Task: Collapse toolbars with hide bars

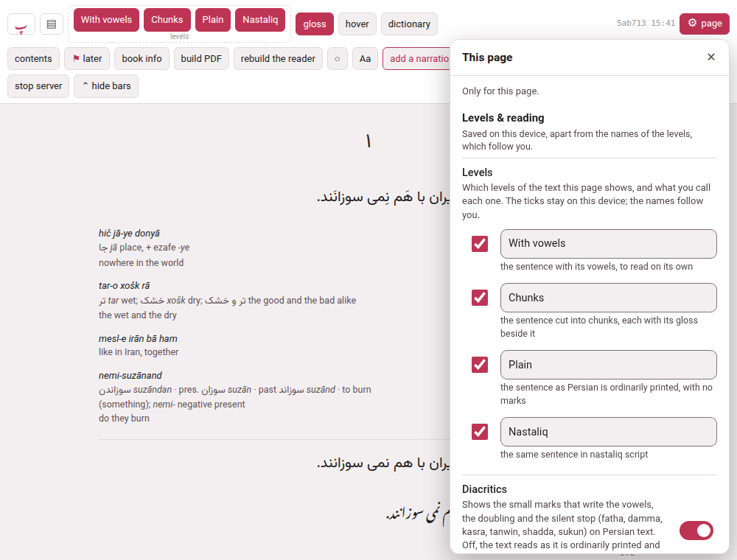Action: point(105,86)
